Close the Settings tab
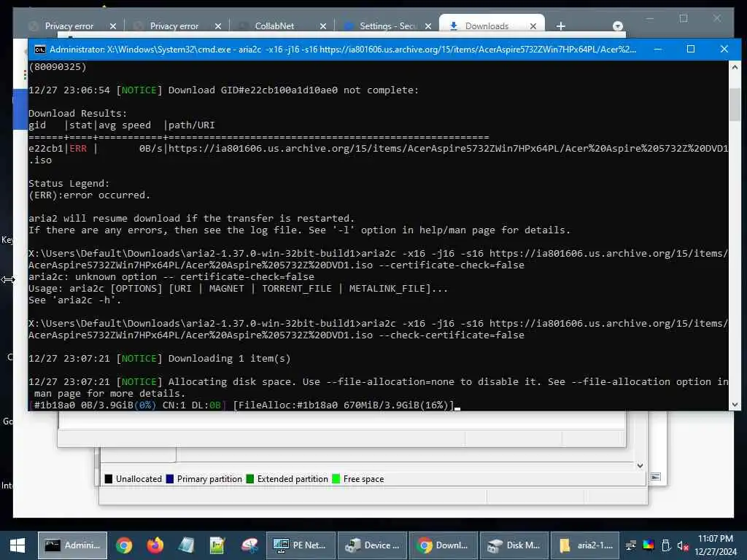Screen dimensions: 747x560 [428, 26]
